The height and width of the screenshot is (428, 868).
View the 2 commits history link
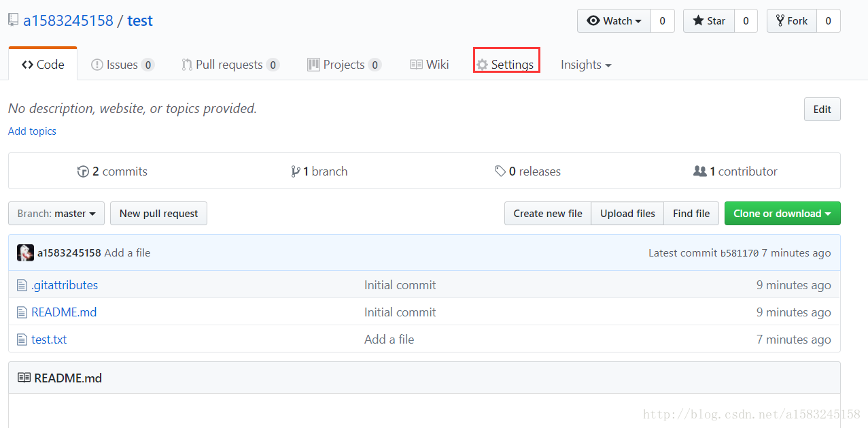point(112,171)
